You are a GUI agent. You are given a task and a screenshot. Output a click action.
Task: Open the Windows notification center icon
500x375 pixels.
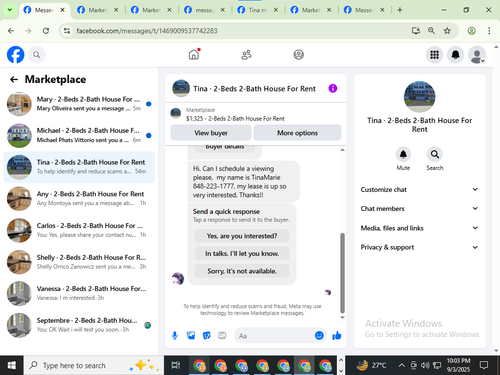pyautogui.click(x=484, y=365)
